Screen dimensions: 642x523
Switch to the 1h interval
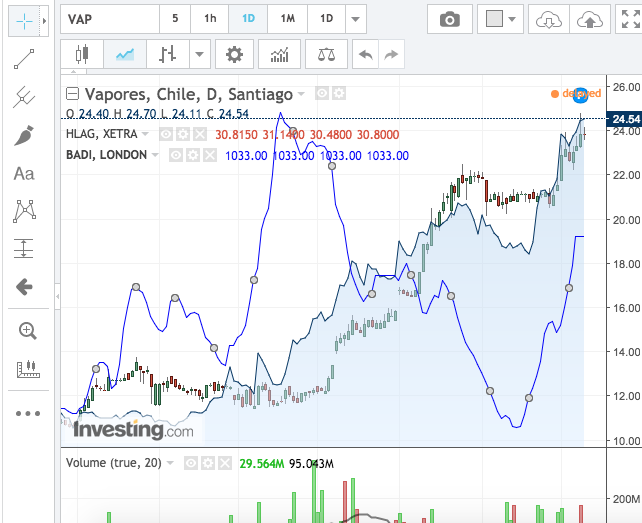click(210, 19)
